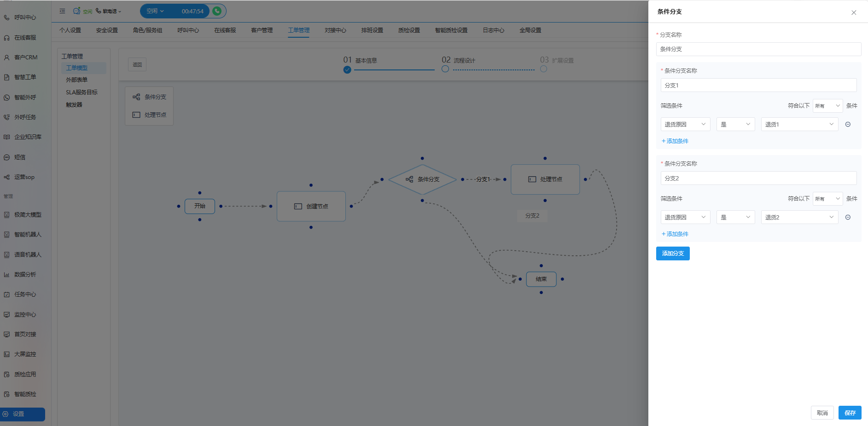Click the green phone call icon
The width and height of the screenshot is (868, 426).
tap(217, 11)
